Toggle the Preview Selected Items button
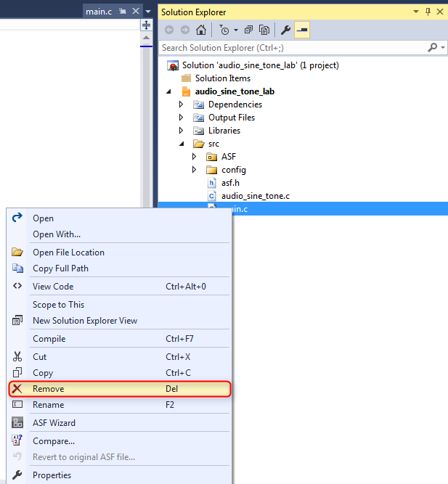 301,30
